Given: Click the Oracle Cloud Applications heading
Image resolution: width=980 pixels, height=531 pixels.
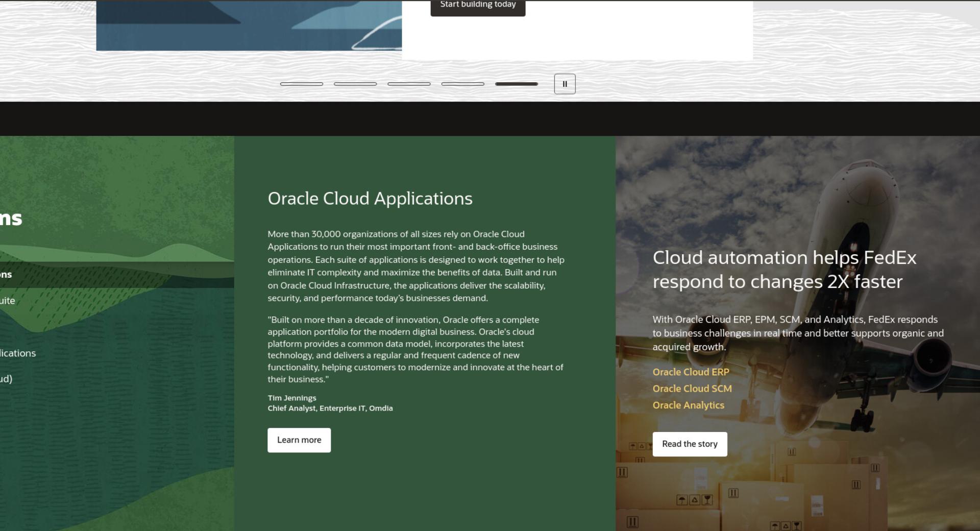Looking at the screenshot, I should (x=370, y=199).
